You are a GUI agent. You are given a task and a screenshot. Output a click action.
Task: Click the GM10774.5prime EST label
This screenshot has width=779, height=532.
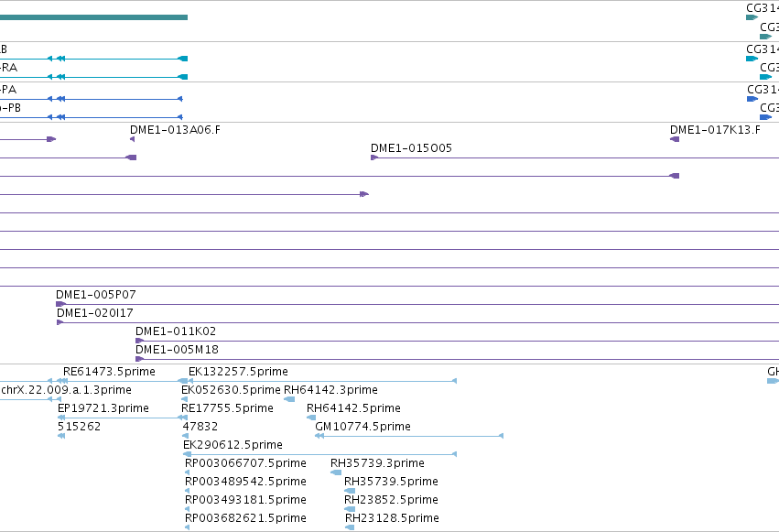click(x=362, y=427)
